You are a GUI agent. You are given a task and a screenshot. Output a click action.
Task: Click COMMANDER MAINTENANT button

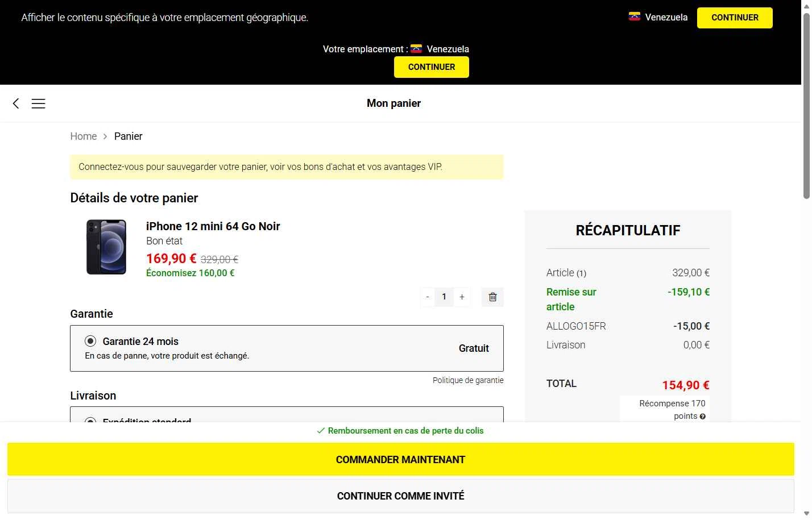(400, 459)
